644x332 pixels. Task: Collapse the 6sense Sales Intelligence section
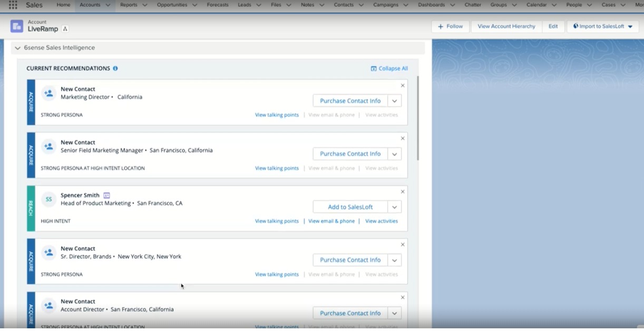[x=18, y=48]
